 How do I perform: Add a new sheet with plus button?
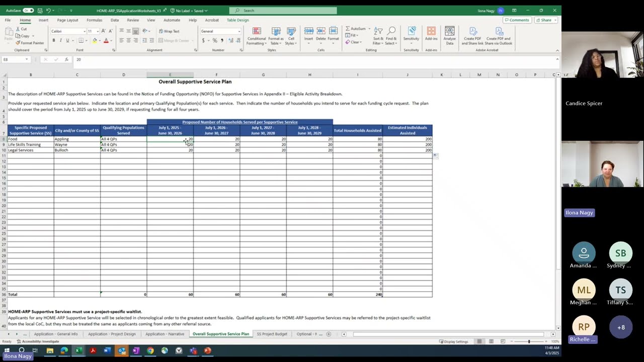pyautogui.click(x=329, y=334)
